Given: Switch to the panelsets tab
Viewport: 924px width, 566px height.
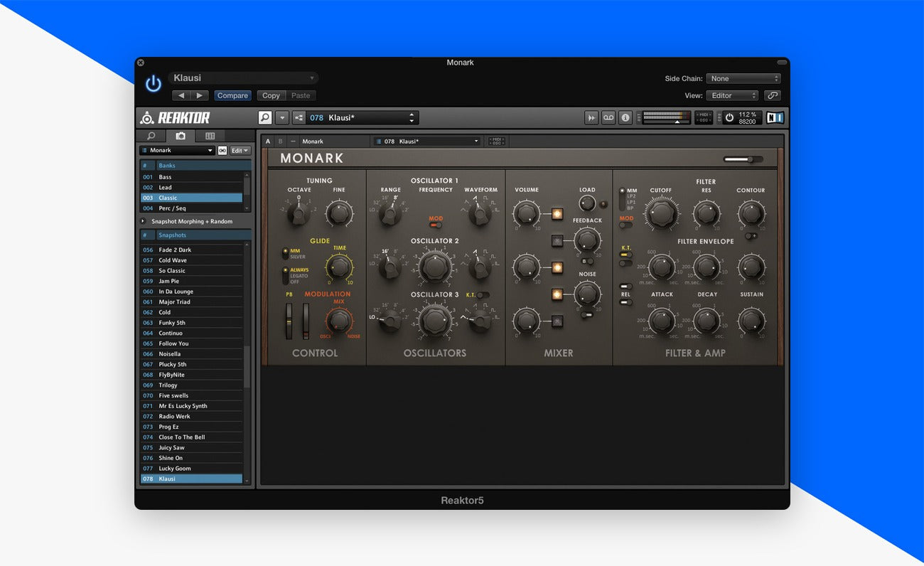Looking at the screenshot, I should (x=210, y=136).
